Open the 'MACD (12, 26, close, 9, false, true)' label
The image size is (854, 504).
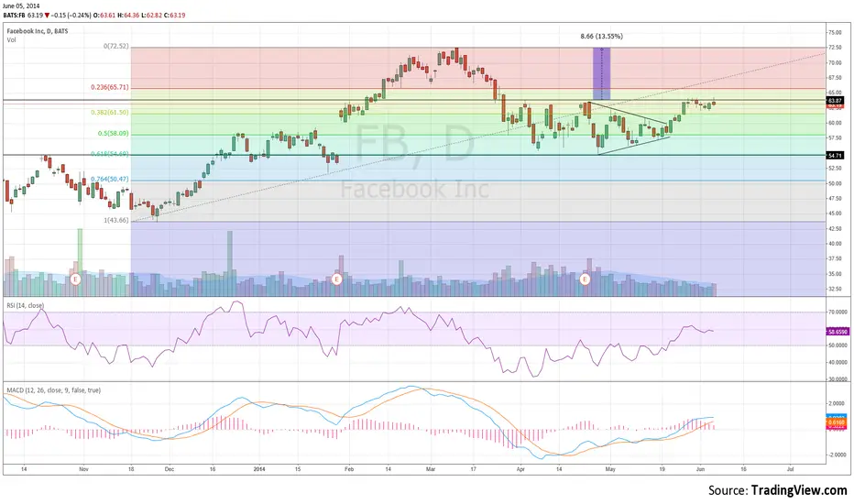tap(53, 390)
